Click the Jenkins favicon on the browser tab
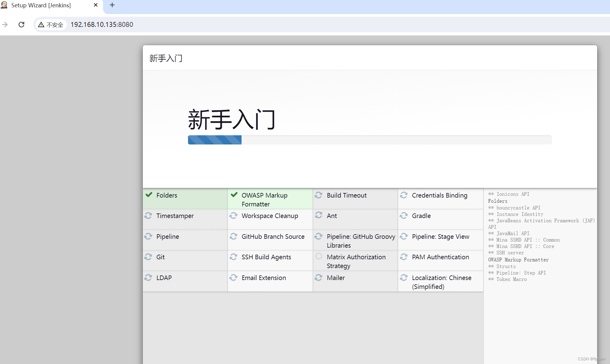Screen dimensions: 610x364 click(4, 5)
